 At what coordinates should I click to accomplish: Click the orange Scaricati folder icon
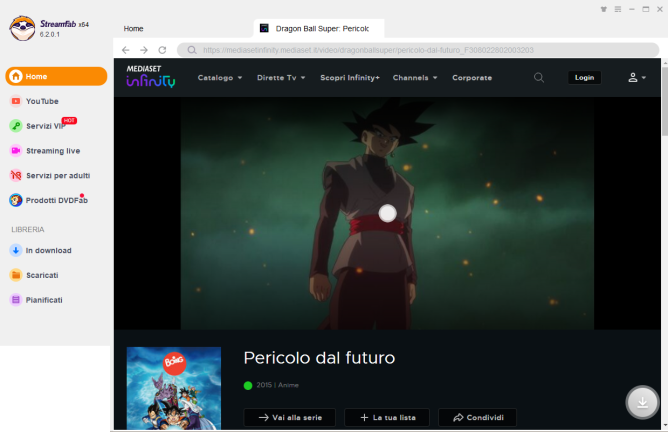point(16,275)
